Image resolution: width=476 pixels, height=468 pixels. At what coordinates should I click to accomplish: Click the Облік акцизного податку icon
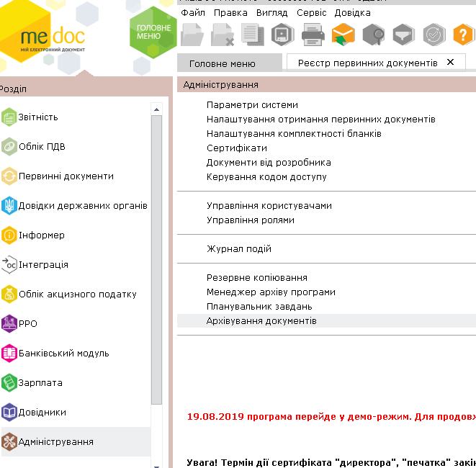click(9, 294)
